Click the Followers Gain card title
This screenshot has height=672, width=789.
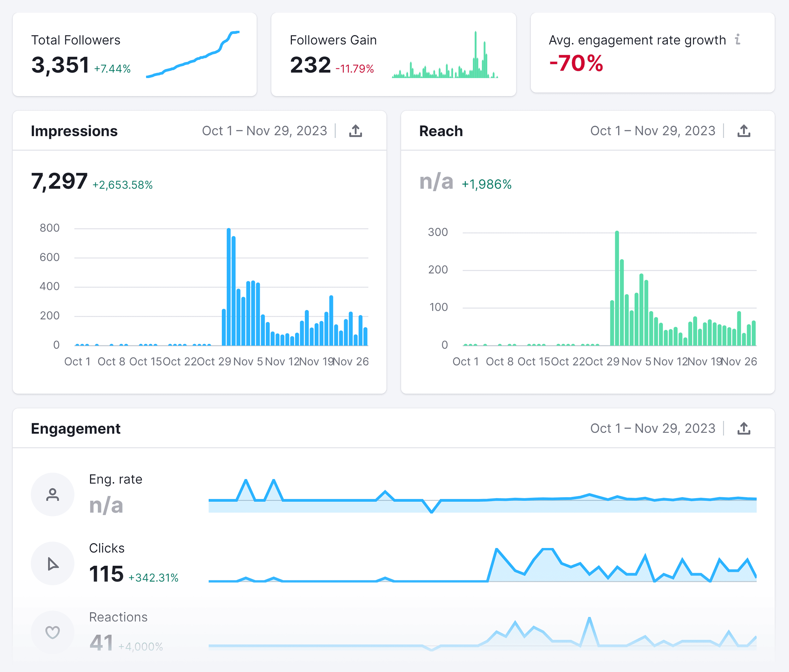[x=333, y=40]
